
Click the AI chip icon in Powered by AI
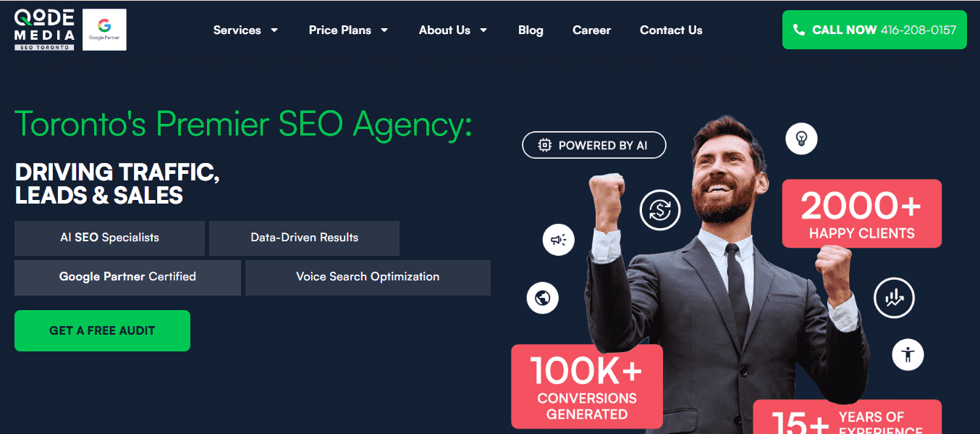545,146
